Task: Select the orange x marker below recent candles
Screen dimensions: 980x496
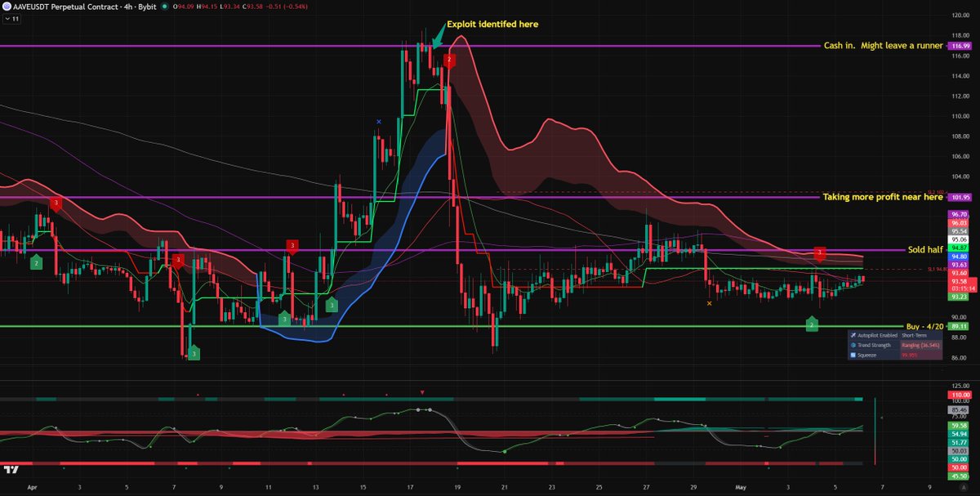Action: click(709, 304)
